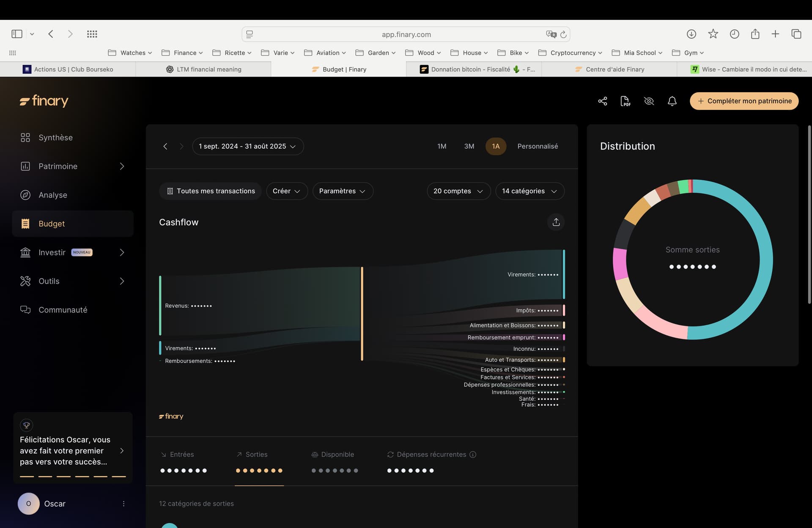Click Toutes mes transactions button

(x=211, y=191)
